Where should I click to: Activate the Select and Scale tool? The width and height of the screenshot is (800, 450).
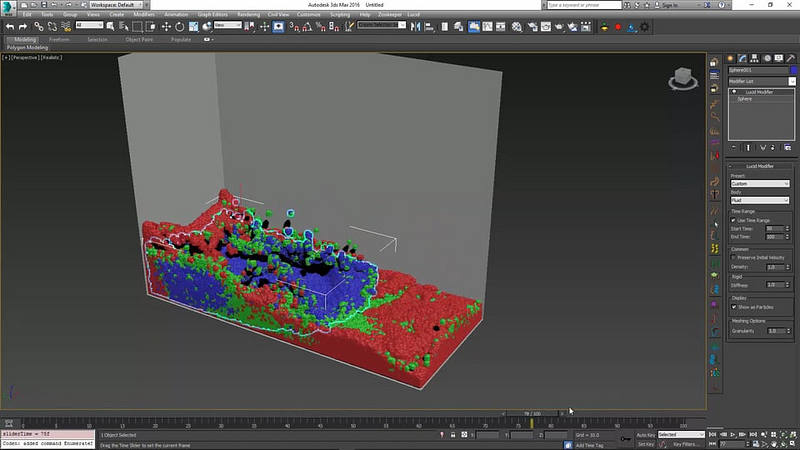pyautogui.click(x=193, y=27)
